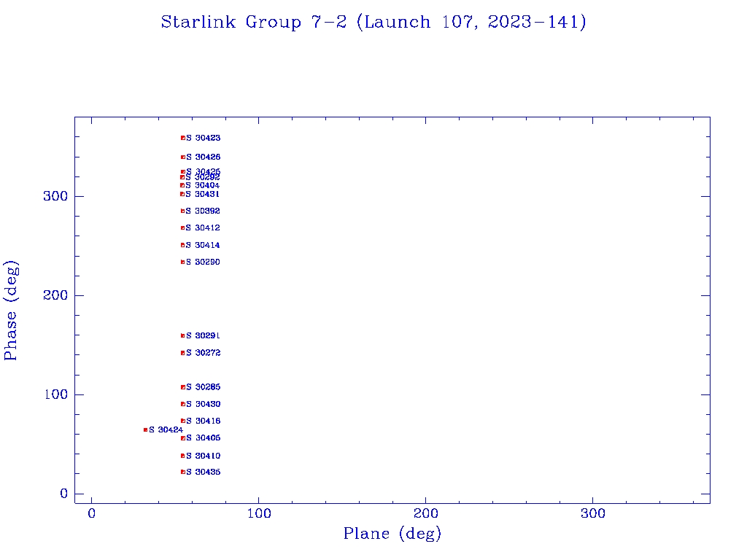Image resolution: width=747 pixels, height=560 pixels.
Task: Select the S 30430 satellite label
Action: point(204,404)
